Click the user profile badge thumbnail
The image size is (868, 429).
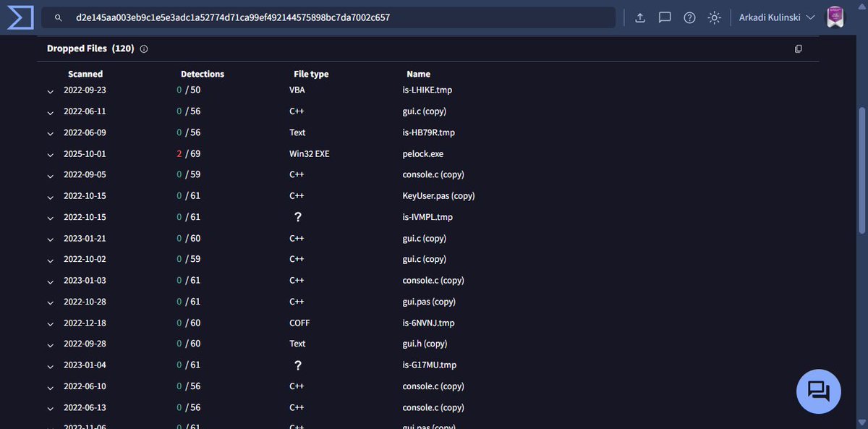(x=835, y=16)
